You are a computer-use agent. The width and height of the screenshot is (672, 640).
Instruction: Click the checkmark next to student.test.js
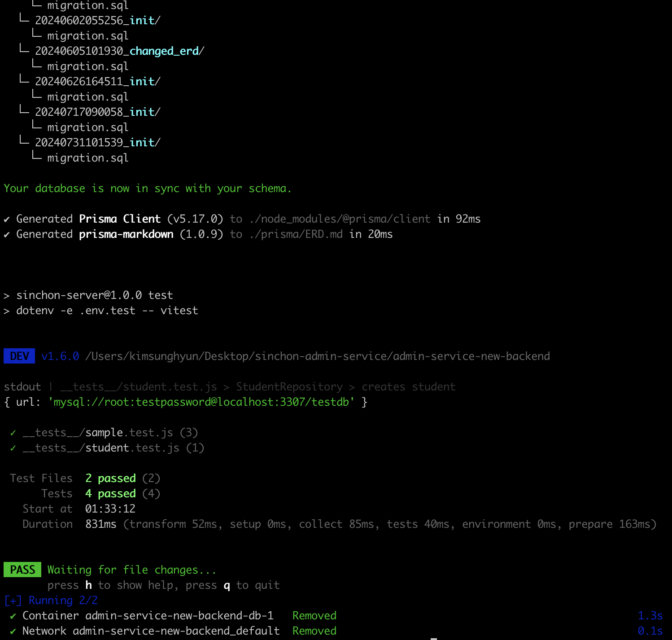coord(13,448)
